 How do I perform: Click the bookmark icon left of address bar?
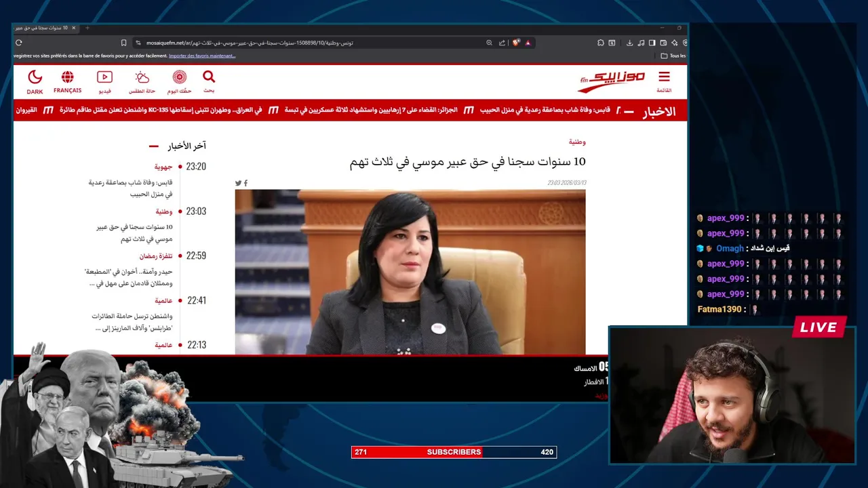(123, 43)
